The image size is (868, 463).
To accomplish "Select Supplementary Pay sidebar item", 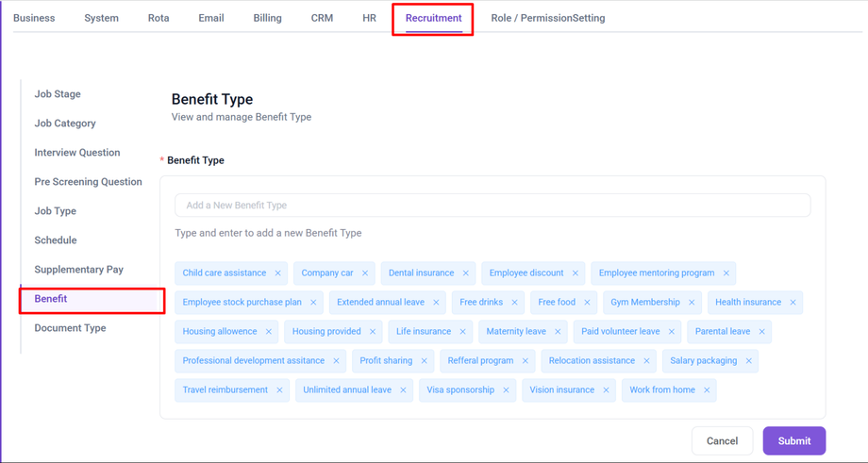I will click(x=78, y=270).
